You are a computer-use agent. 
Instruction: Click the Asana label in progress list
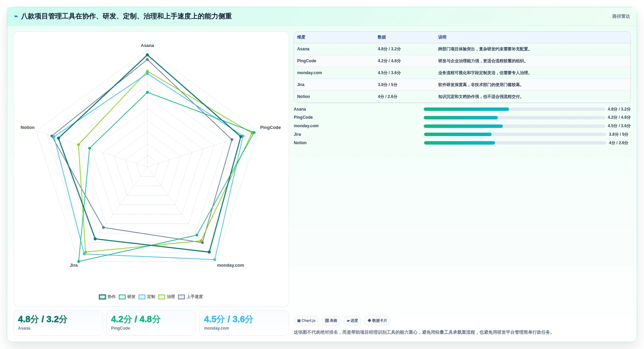click(300, 109)
